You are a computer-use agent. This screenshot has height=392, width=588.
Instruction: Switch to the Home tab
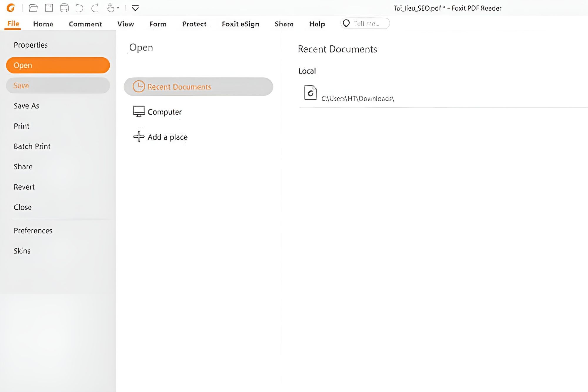tap(43, 24)
